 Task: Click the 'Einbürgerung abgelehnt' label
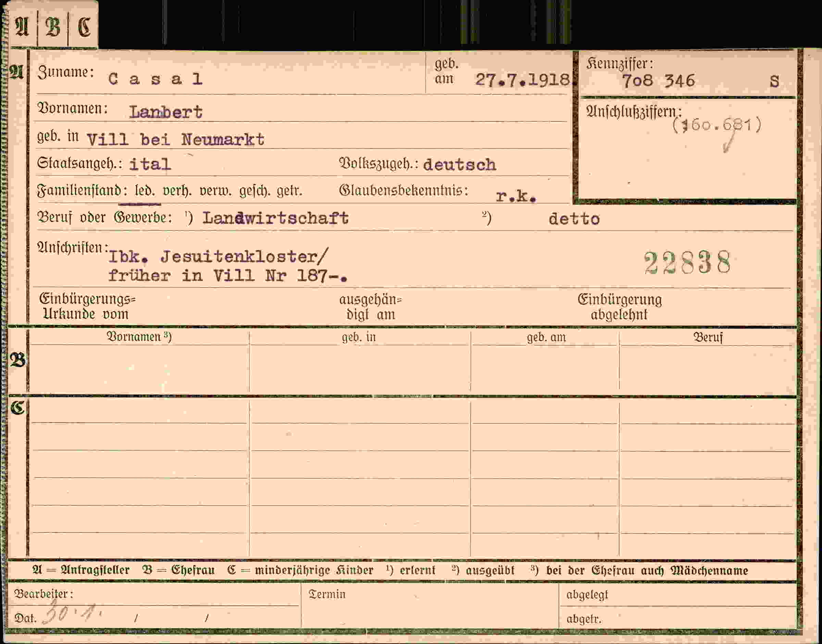(x=620, y=307)
